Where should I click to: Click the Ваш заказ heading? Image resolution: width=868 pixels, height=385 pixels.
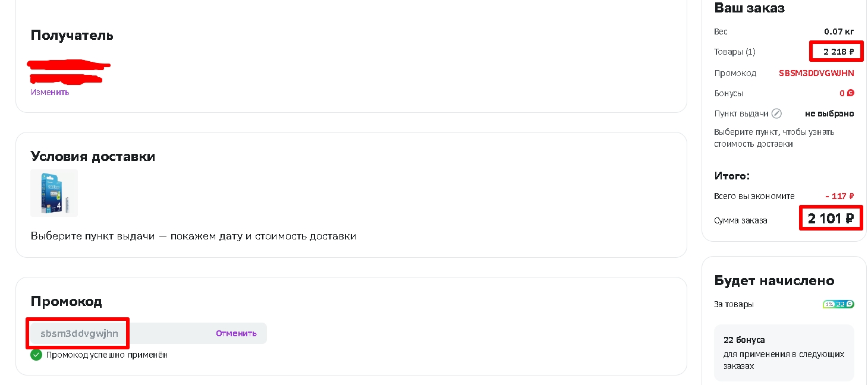tap(749, 8)
